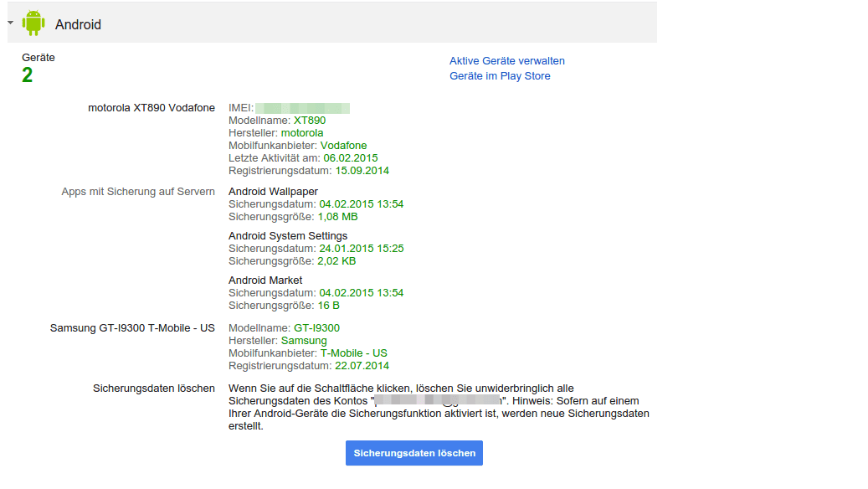Click backup size 2,02 KB
868x489 pixels.
[336, 261]
